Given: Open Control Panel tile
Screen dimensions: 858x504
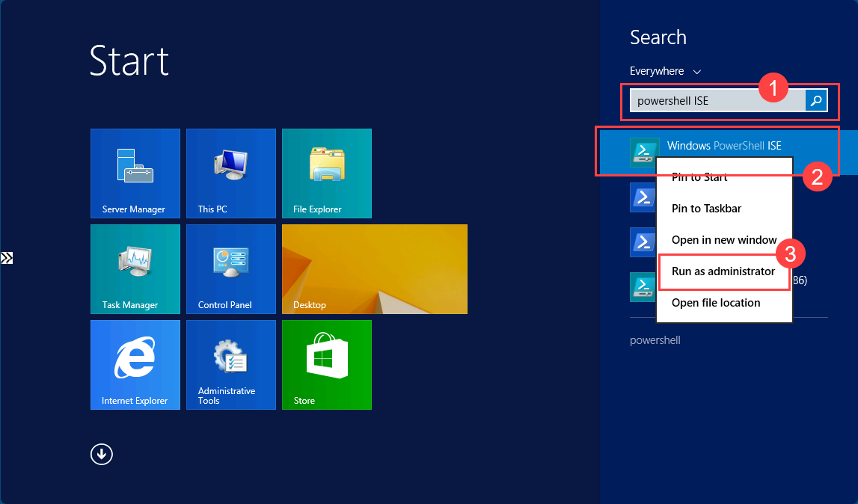Looking at the screenshot, I should (x=230, y=269).
